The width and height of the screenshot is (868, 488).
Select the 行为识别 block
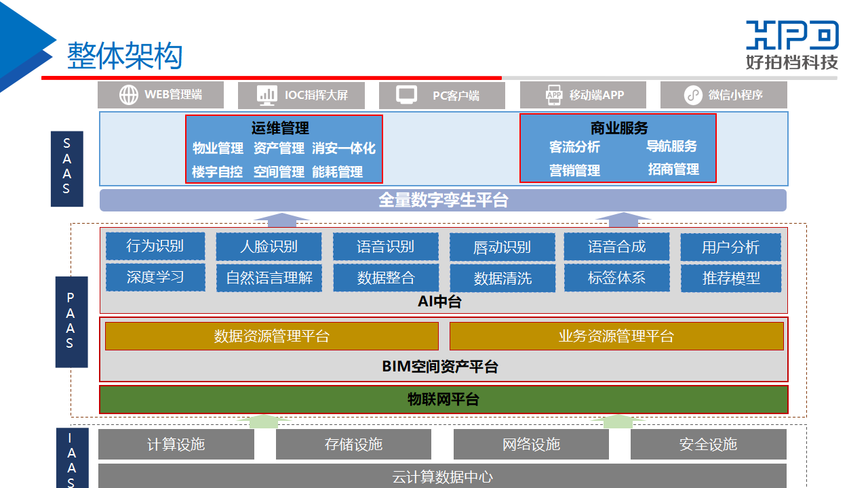[155, 246]
